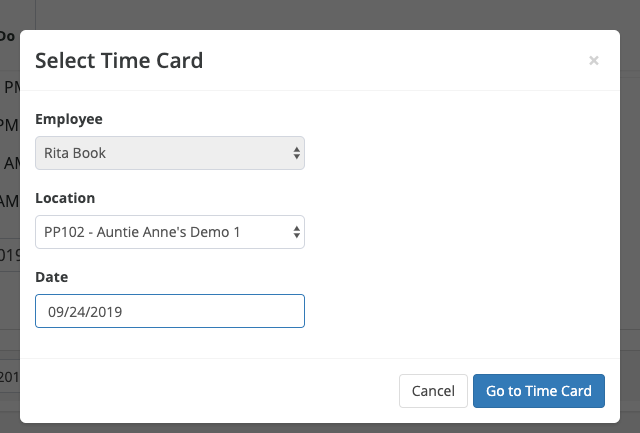Choose PP102 - Auntie Anne's Demo 1 selector
The height and width of the screenshot is (433, 640).
point(143,232)
